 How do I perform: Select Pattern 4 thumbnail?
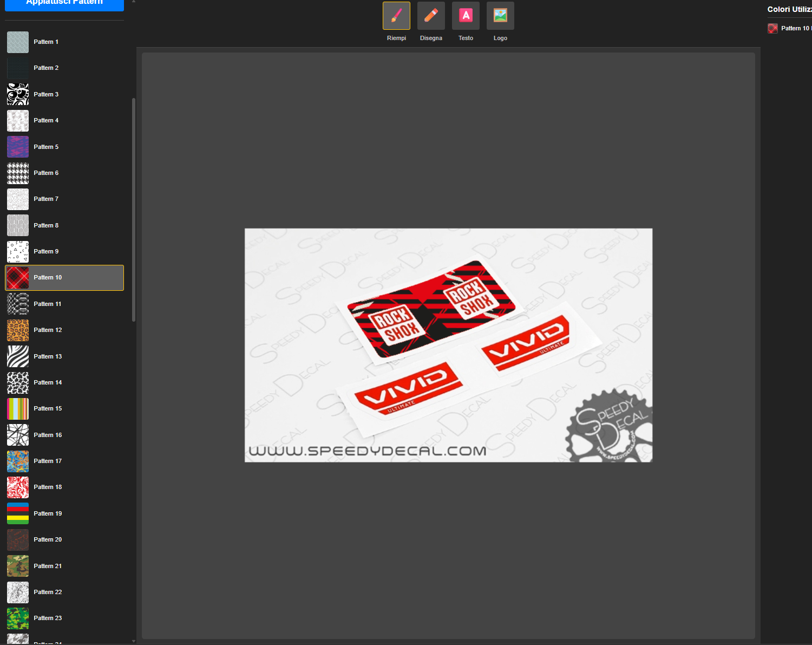18,121
